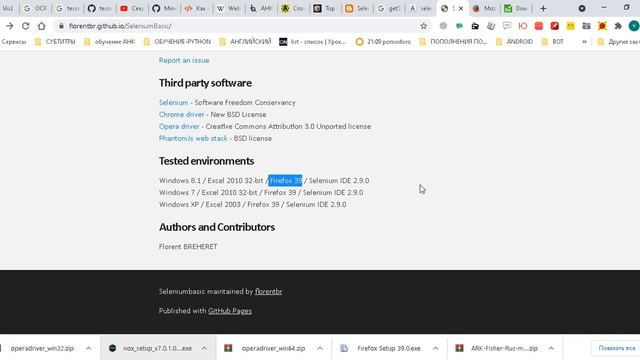The image size is (640, 360).
Task: Open the обучение АНК bookmark folder
Action: coord(109,42)
